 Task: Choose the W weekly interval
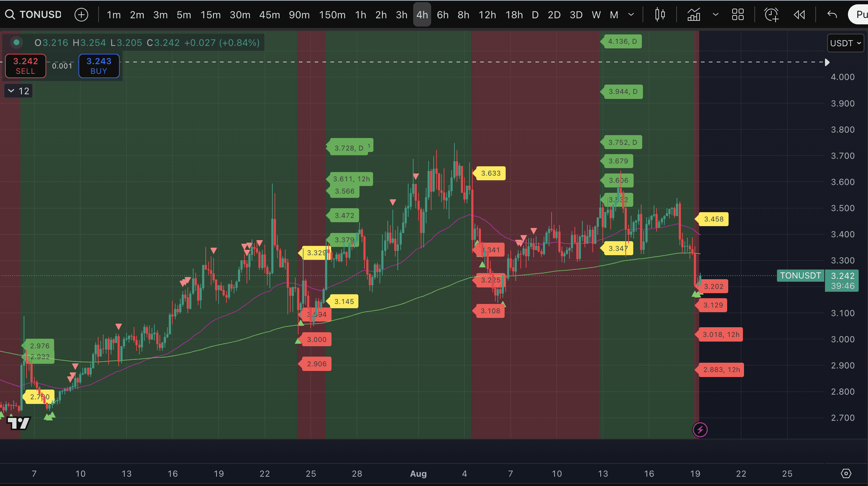(x=596, y=15)
